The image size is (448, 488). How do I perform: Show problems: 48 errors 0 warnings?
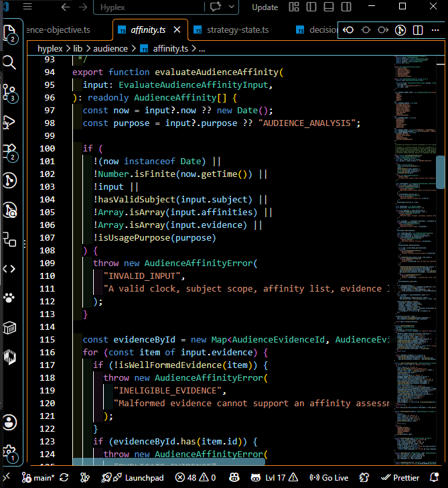pos(196,477)
